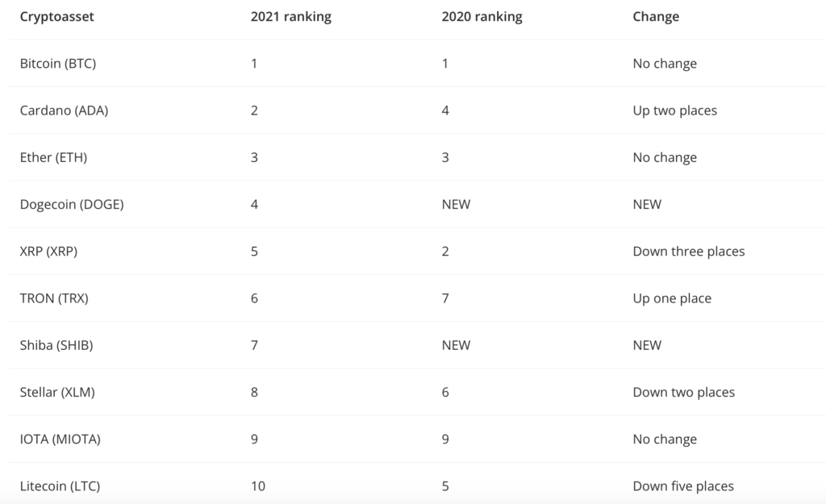Select the Cardano (ADA) cell
This screenshot has height=504, width=826.
point(64,110)
